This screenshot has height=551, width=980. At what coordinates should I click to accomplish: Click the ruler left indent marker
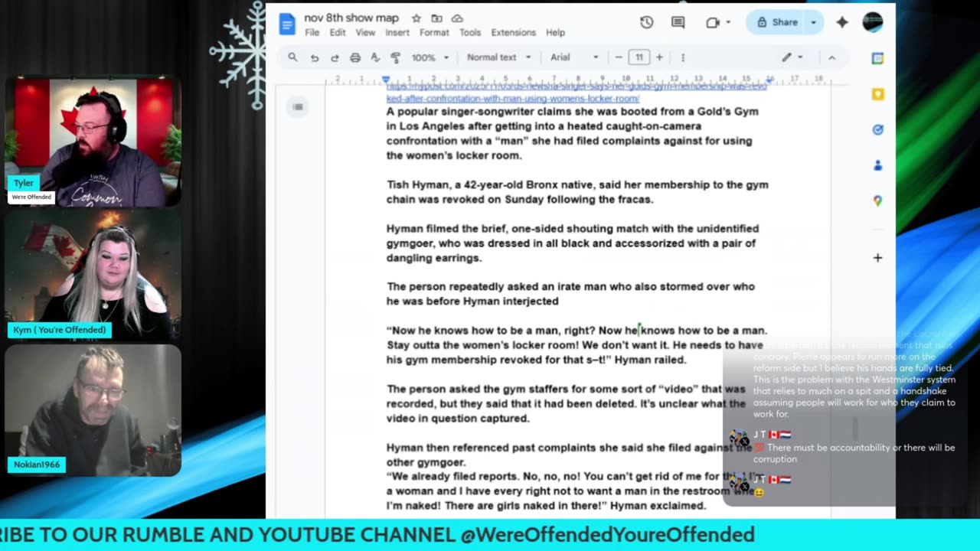(x=386, y=80)
